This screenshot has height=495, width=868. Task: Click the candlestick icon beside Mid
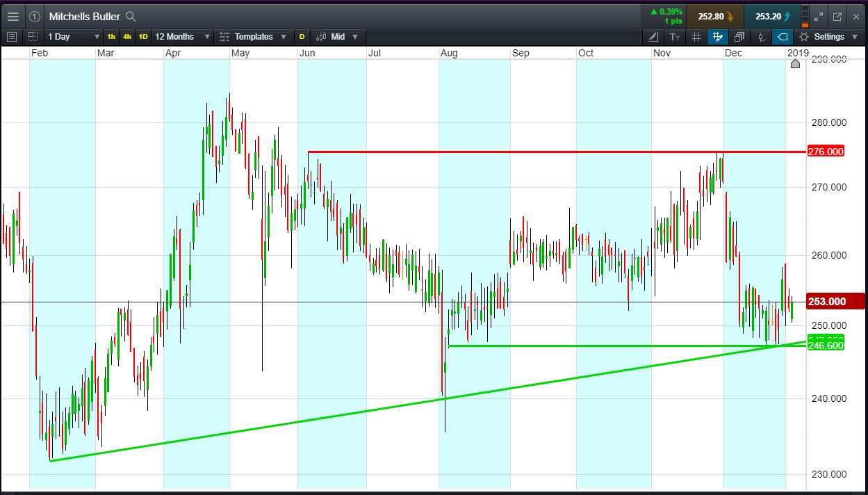coord(322,36)
